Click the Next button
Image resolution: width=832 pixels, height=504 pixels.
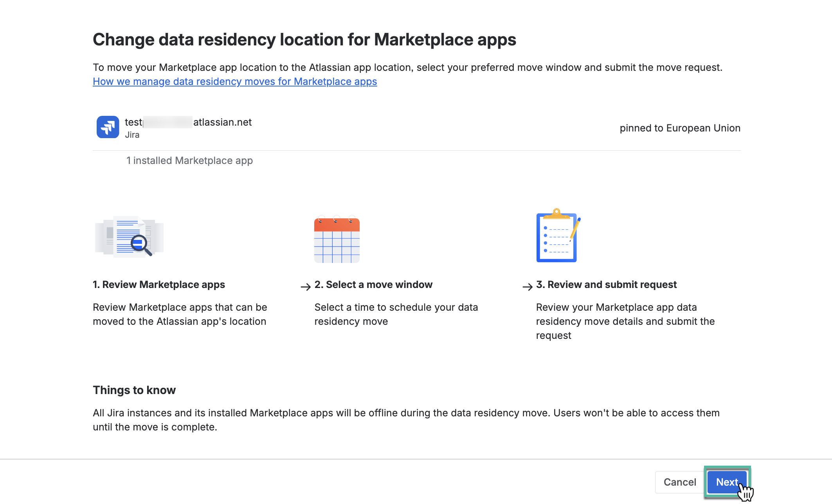click(x=727, y=482)
